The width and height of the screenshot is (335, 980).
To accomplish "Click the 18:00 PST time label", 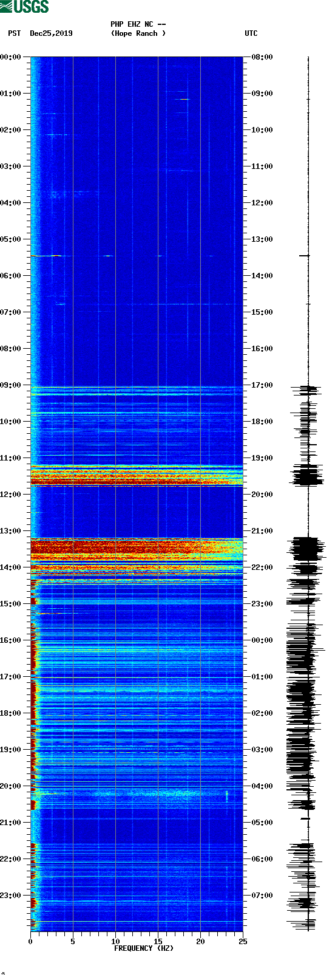I will click(11, 713).
